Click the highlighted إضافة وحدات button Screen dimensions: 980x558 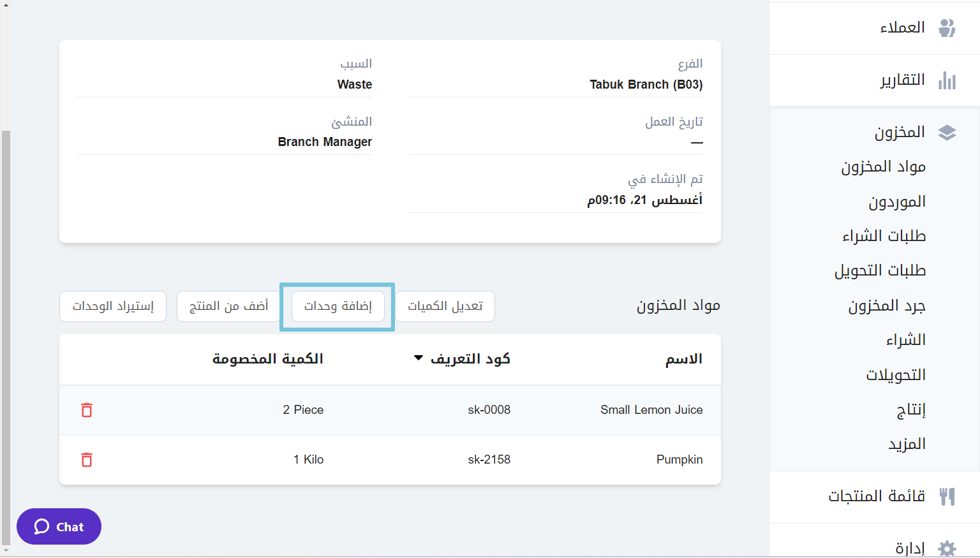click(338, 306)
